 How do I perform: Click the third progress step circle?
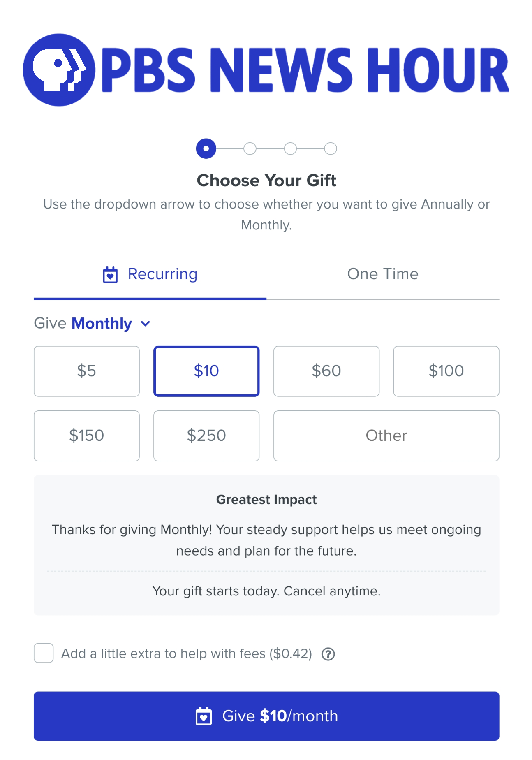(x=290, y=148)
